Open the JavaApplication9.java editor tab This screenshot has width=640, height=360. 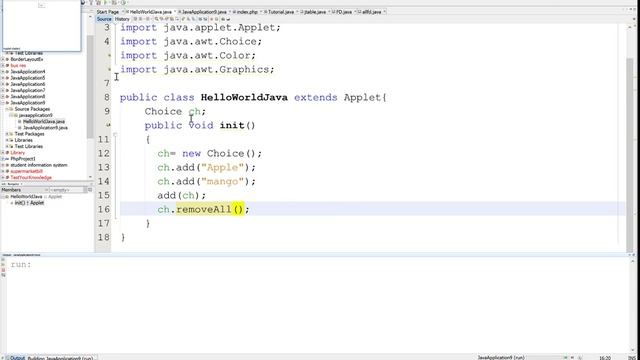(204, 12)
